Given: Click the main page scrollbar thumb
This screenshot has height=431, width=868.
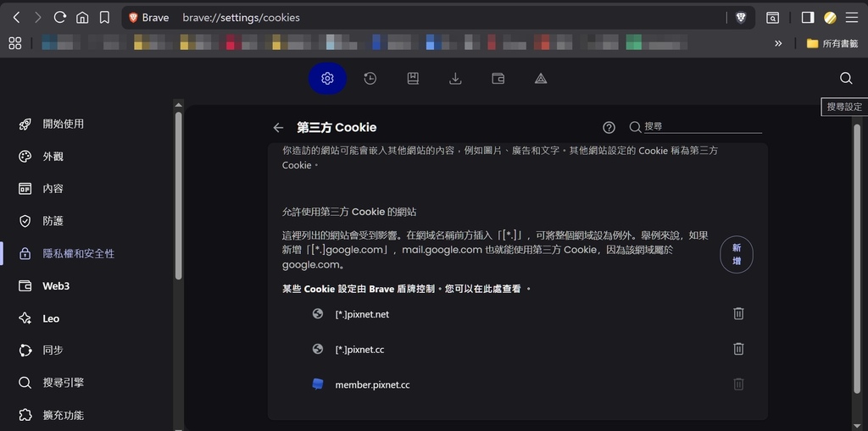Looking at the screenshot, I should [857, 258].
